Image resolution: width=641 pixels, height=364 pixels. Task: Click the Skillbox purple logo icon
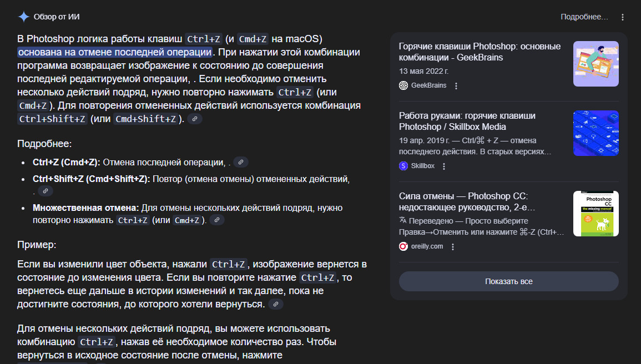click(403, 166)
